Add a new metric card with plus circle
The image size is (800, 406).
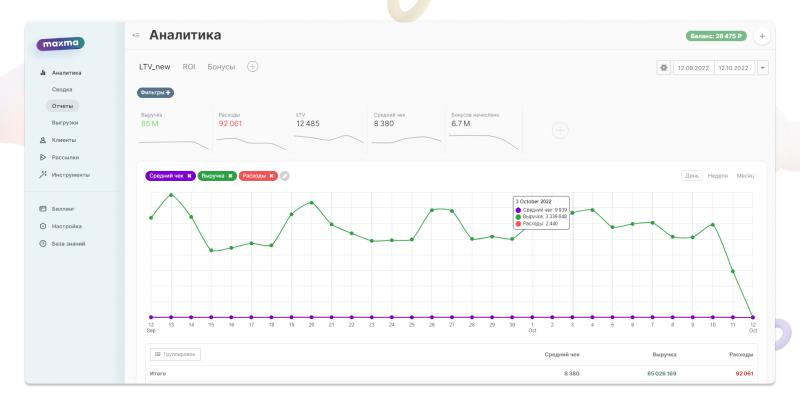click(x=560, y=129)
